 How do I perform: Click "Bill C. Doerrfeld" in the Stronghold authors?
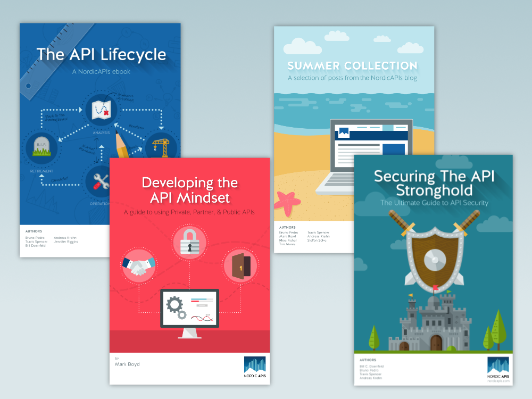pyautogui.click(x=371, y=367)
